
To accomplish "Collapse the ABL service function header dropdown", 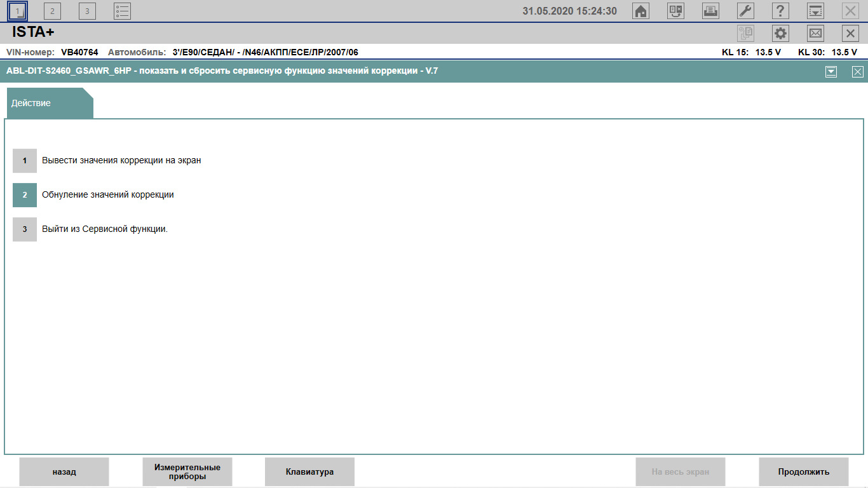I will pos(831,72).
